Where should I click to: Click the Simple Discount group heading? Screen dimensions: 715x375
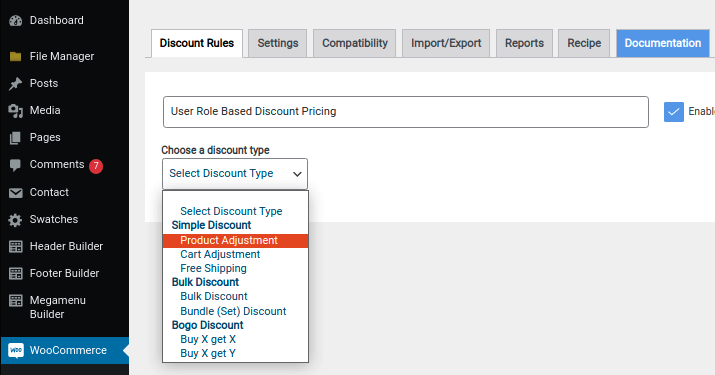[x=211, y=225]
